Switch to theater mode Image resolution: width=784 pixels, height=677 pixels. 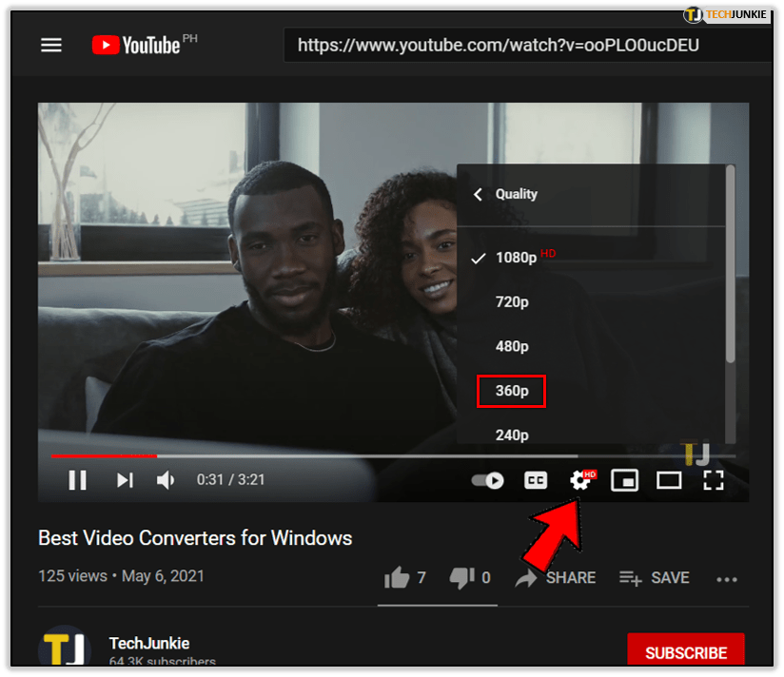click(x=669, y=480)
